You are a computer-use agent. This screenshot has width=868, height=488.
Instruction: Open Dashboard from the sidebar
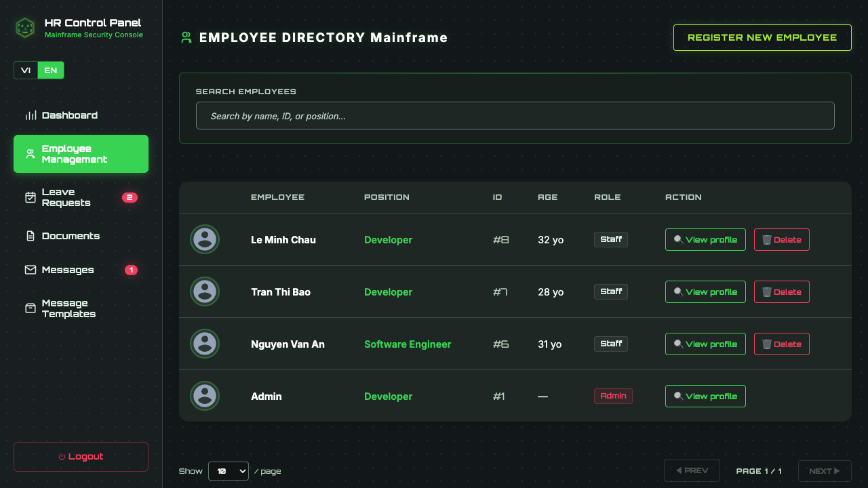(x=81, y=115)
